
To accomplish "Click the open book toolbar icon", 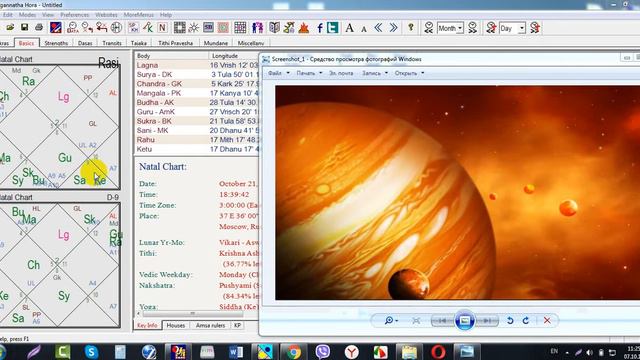I will point(274,28).
